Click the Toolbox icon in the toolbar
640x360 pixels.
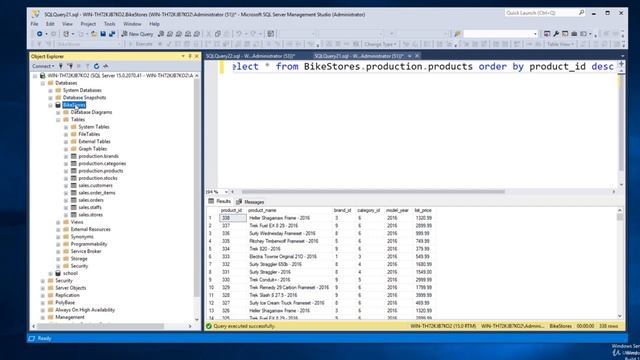click(x=574, y=34)
